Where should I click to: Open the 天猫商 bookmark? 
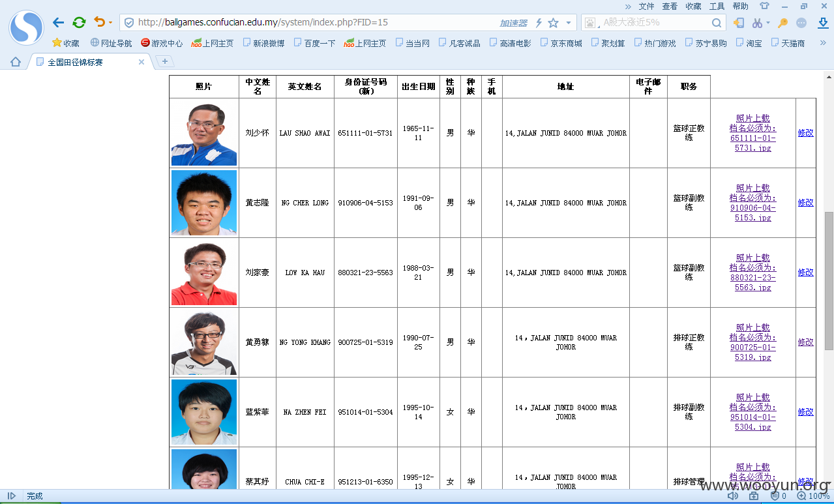point(788,43)
